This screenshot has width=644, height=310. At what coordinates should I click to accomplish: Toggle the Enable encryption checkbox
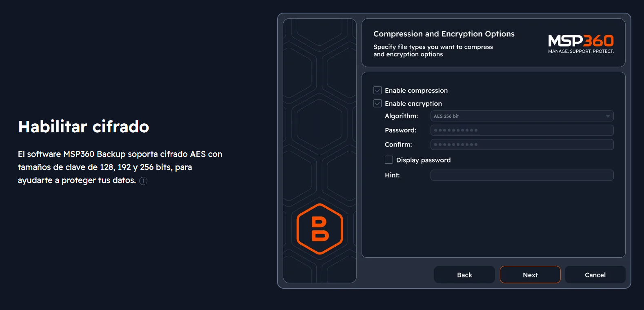pos(378,103)
